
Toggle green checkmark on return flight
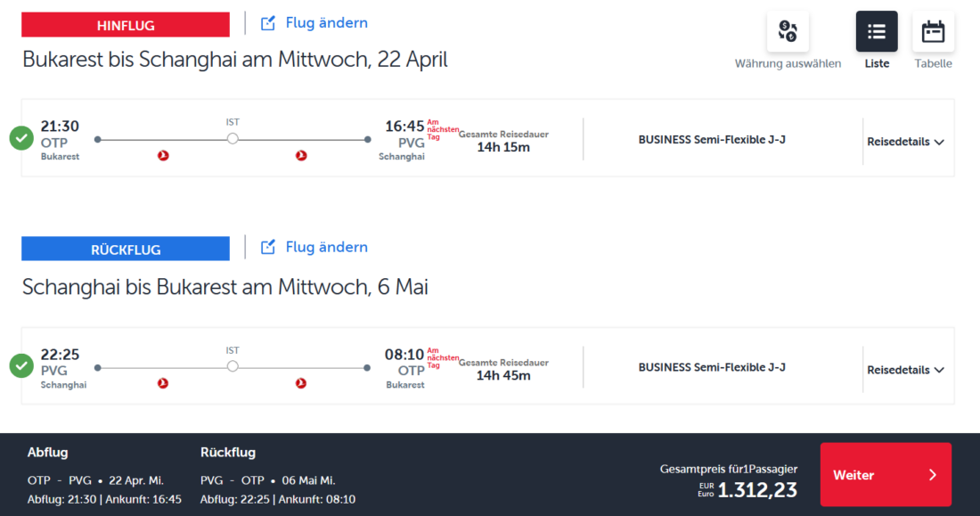pos(21,366)
